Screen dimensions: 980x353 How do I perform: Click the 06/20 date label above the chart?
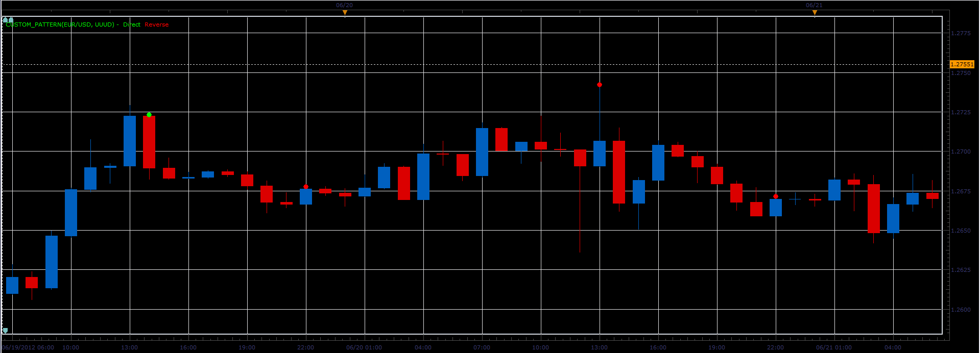click(345, 5)
